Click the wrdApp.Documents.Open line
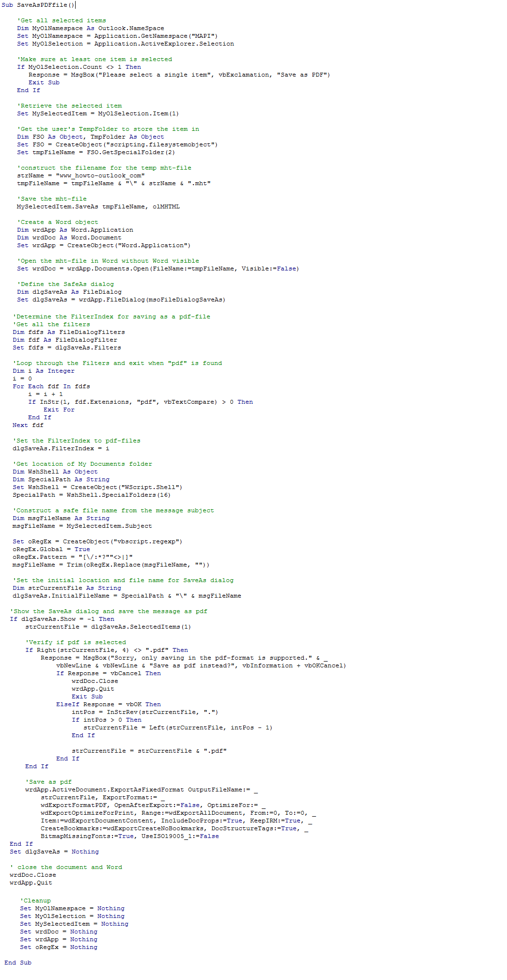 tap(158, 269)
